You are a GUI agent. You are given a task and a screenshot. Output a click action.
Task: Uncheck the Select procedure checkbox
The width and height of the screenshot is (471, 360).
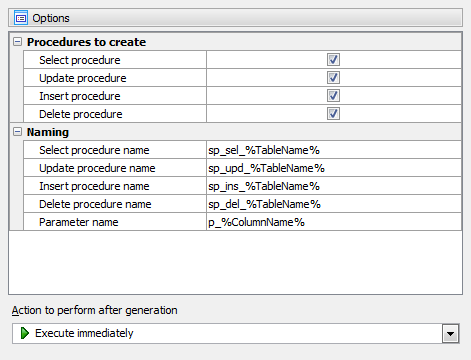[x=333, y=60]
